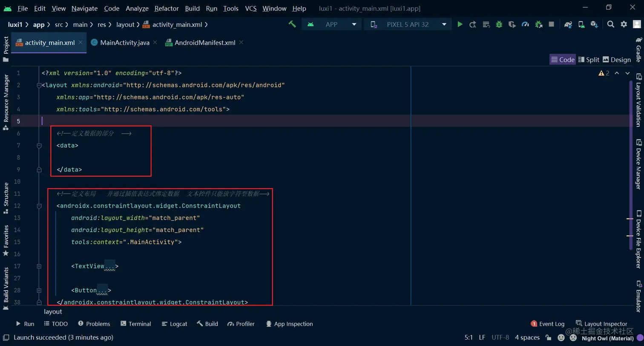The height and width of the screenshot is (346, 644).
Task: Start debugging with the green bug icon
Action: pyautogui.click(x=499, y=24)
